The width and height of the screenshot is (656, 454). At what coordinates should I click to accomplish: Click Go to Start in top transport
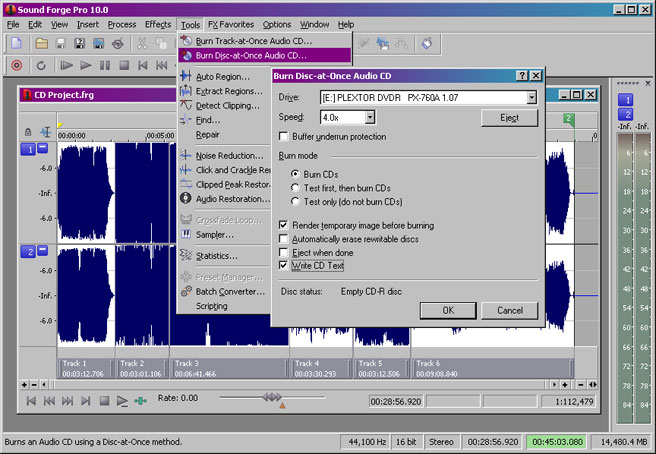[x=143, y=65]
